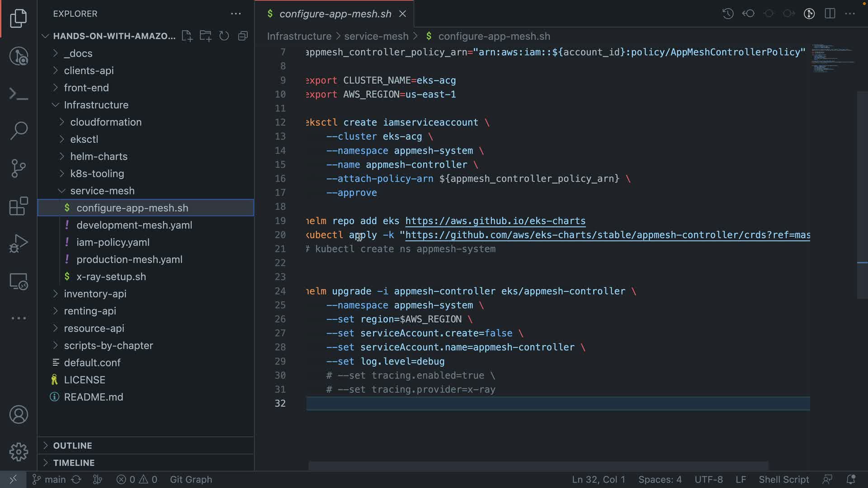Click Shell Script language mode button
Screen dimensions: 868x488
[x=783, y=479]
